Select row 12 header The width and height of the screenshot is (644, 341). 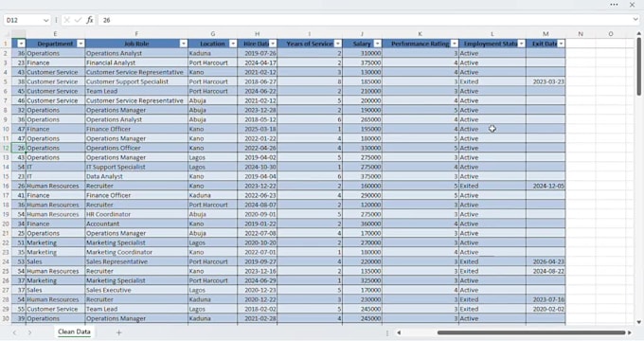click(x=6, y=148)
